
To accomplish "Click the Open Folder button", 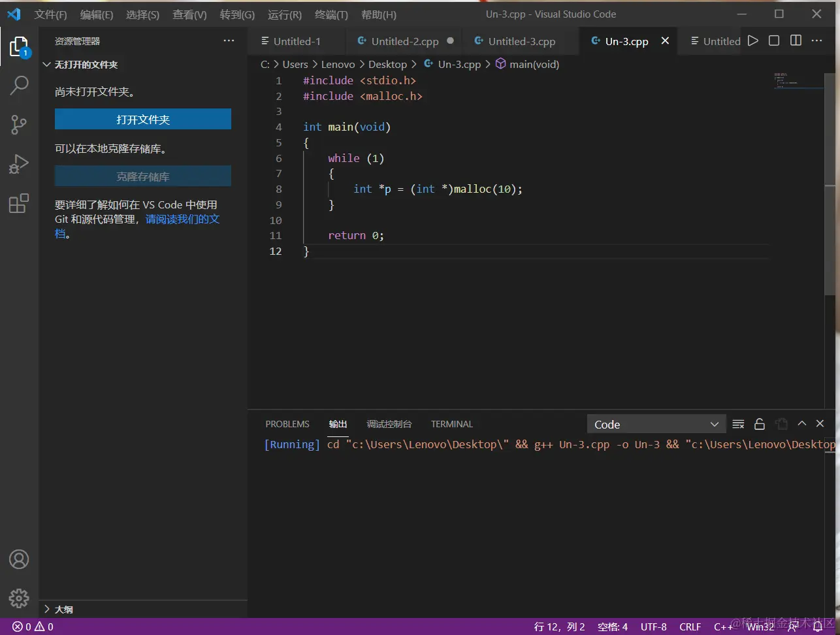I will 143,120.
